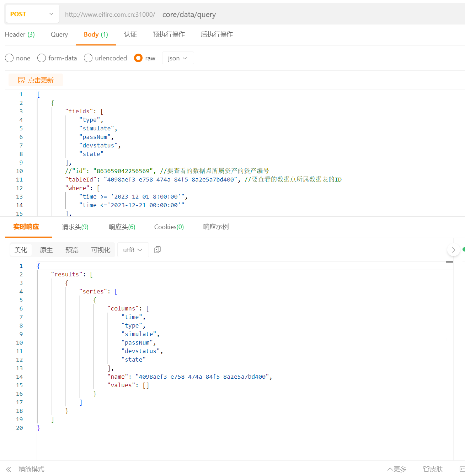The width and height of the screenshot is (465, 476).
Task: Switch to the Query tab
Action: click(x=59, y=34)
